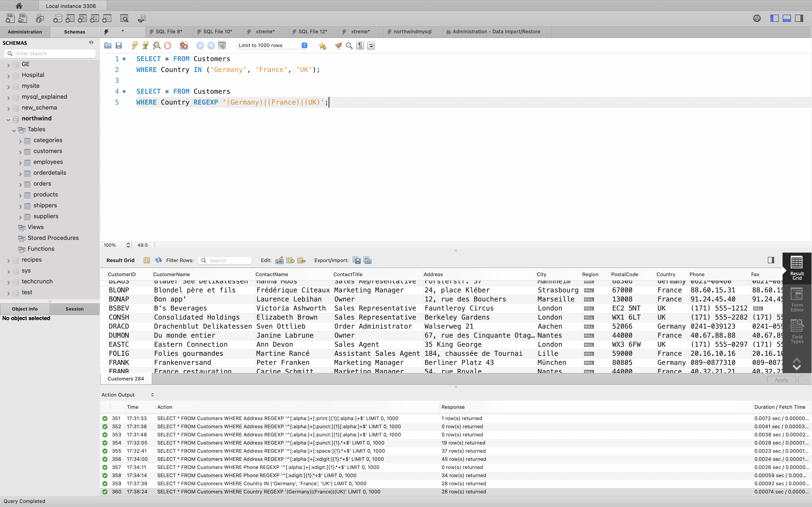Image resolution: width=812 pixels, height=507 pixels.
Task: Open the Administration sidebar tab
Action: pyautogui.click(x=25, y=32)
